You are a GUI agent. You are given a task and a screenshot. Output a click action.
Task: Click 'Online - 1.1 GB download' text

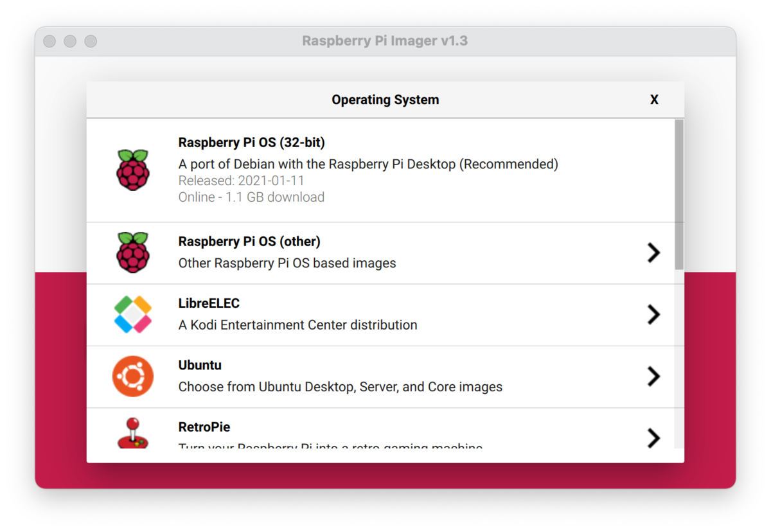point(251,197)
